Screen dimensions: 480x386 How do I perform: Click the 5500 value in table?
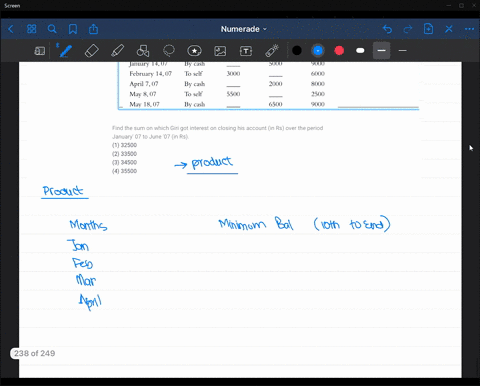tap(233, 94)
